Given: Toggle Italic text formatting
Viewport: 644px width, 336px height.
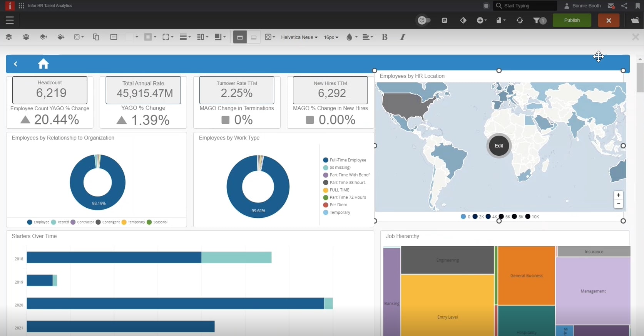Looking at the screenshot, I should tap(403, 37).
